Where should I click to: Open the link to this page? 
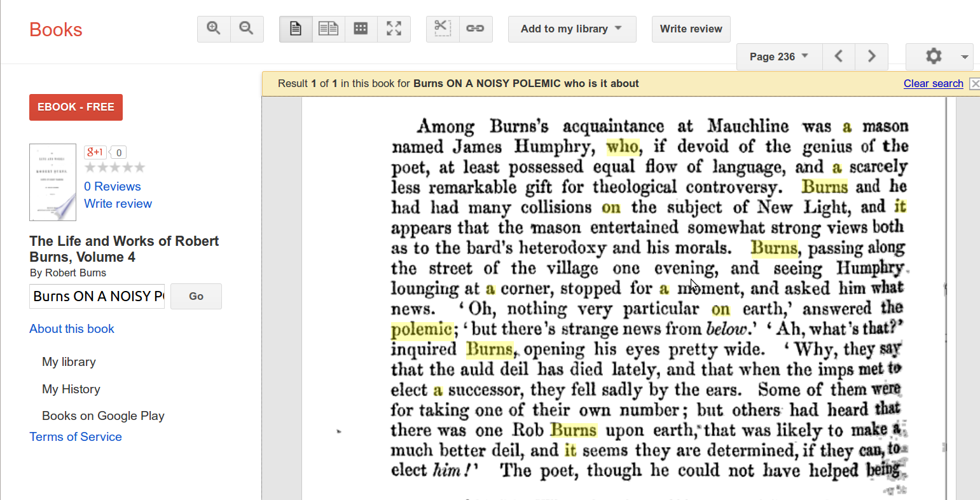pos(476,29)
